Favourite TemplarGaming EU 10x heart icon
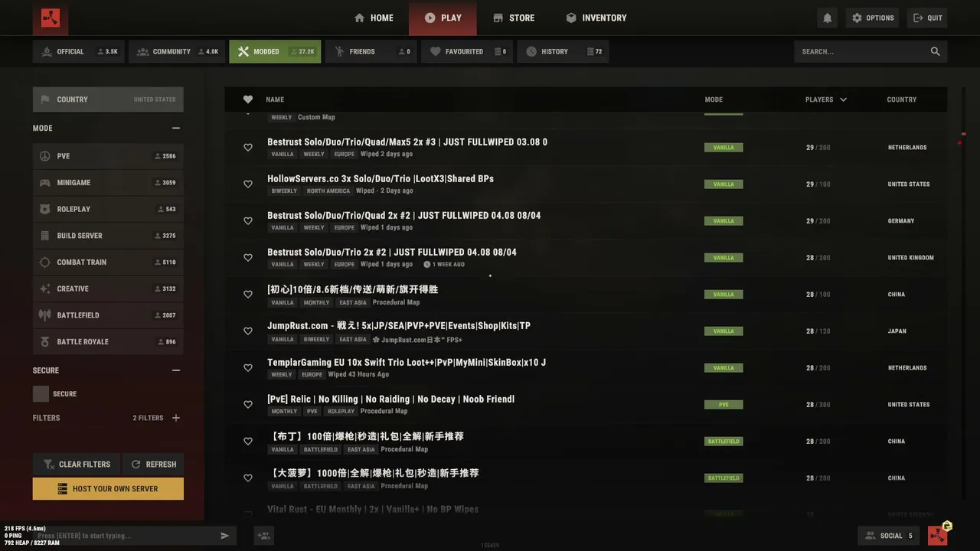 pos(248,368)
